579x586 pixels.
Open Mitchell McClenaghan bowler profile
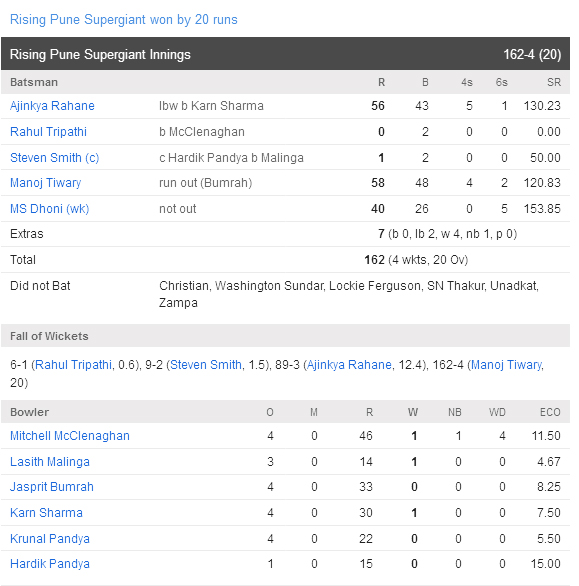70,436
